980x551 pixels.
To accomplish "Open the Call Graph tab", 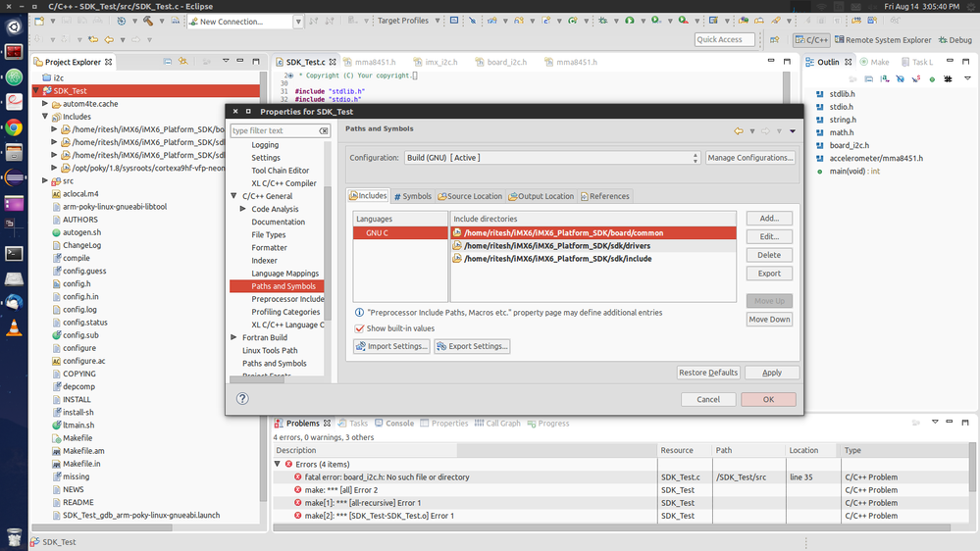I will [x=497, y=423].
